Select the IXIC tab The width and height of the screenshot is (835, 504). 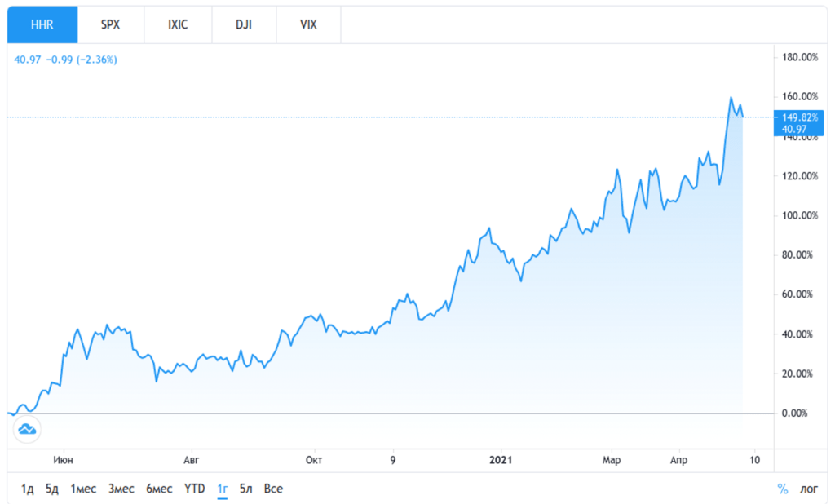177,24
